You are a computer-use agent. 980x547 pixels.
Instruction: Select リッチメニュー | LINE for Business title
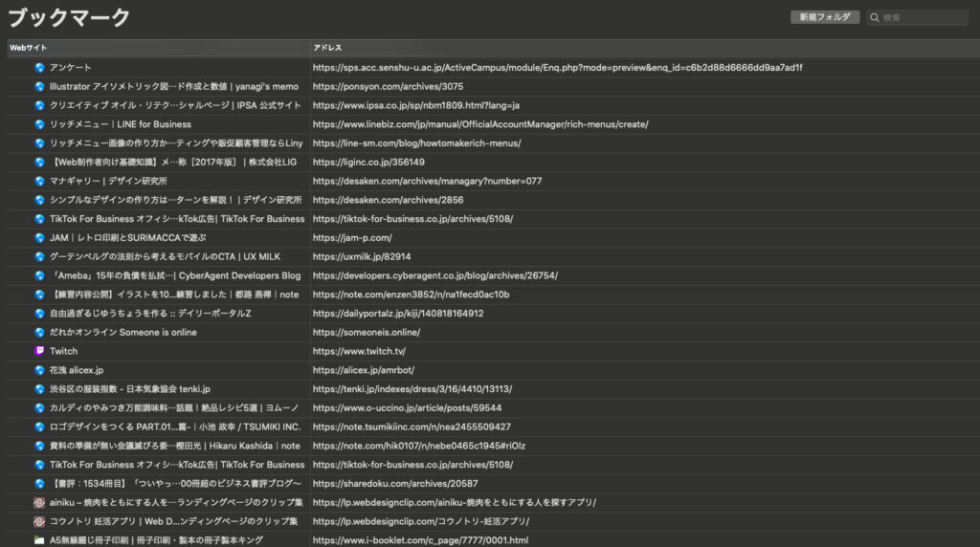pos(121,124)
